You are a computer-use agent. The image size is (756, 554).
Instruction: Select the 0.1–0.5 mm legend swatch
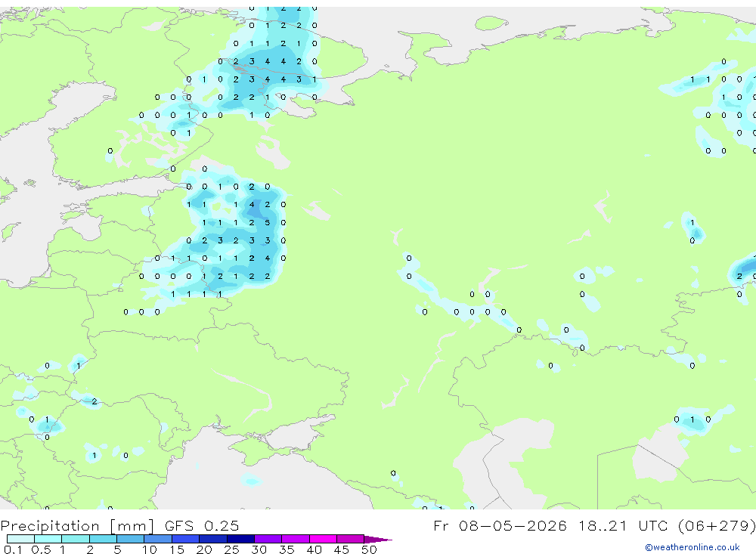(20, 539)
